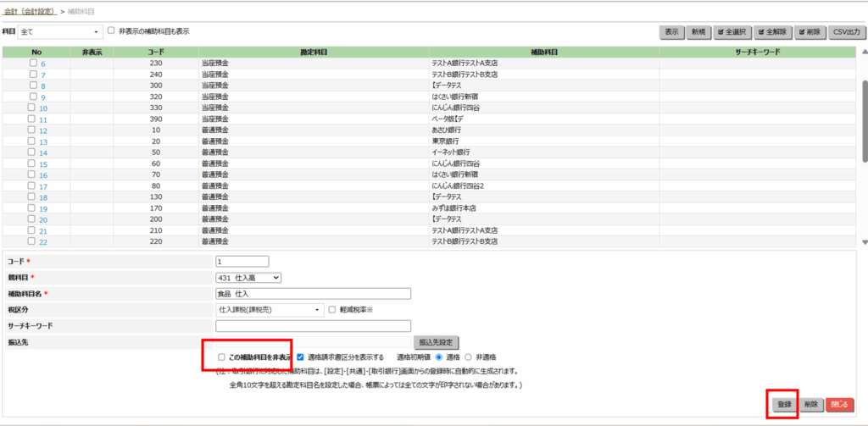Check この補助科目を非表示 checkbox
This screenshot has height=426, width=868.
click(x=222, y=357)
